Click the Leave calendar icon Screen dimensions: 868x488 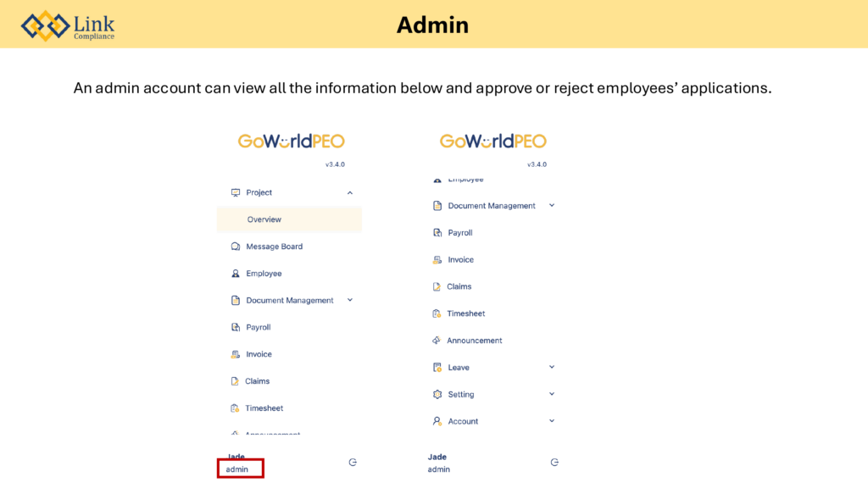[x=437, y=368]
